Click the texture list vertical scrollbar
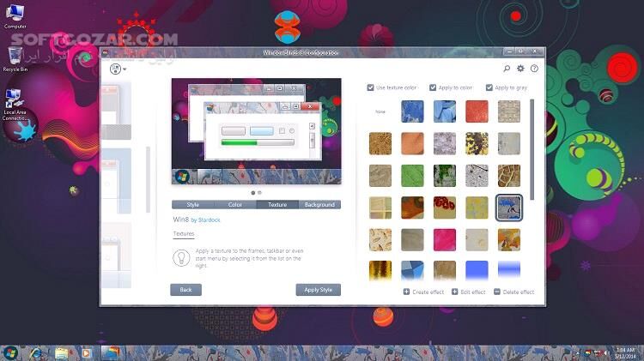 tap(532, 150)
